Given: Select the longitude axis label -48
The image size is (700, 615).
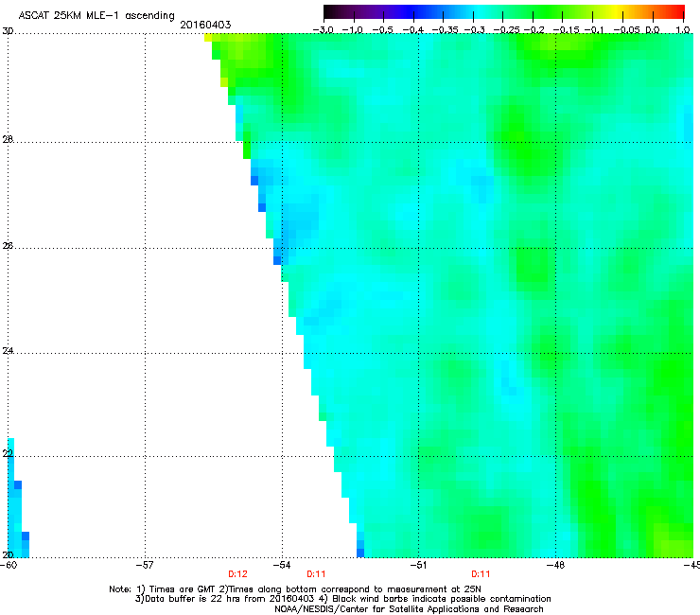Looking at the screenshot, I should (555, 566).
